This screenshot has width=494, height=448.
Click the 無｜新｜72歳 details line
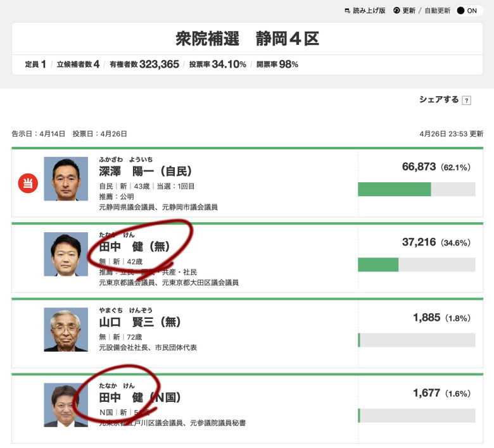point(120,337)
